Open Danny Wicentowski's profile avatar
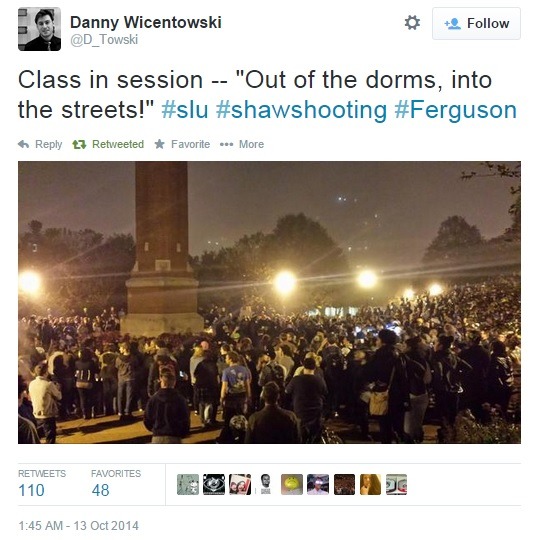539x540 pixels. coord(39,29)
